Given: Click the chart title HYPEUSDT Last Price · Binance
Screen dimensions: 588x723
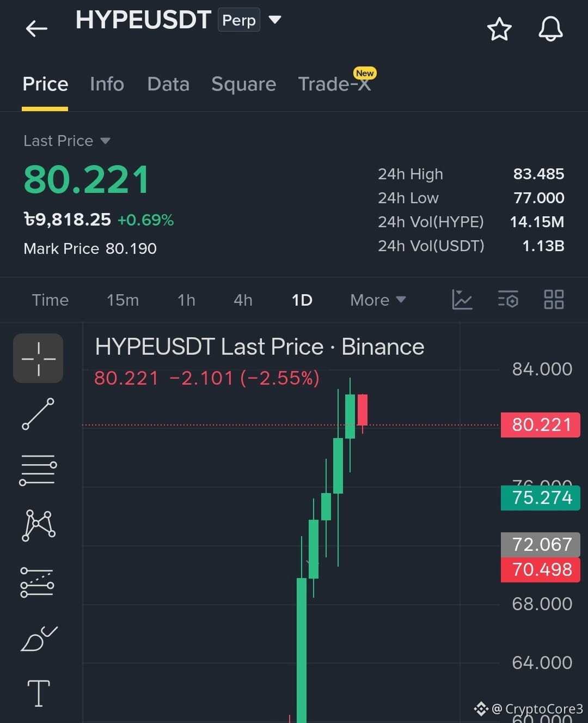Looking at the screenshot, I should point(260,347).
